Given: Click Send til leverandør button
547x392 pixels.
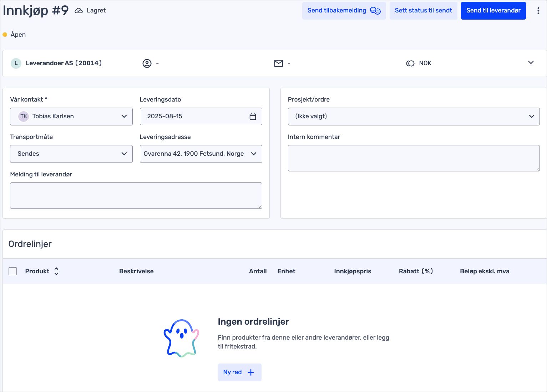Looking at the screenshot, I should (493, 11).
